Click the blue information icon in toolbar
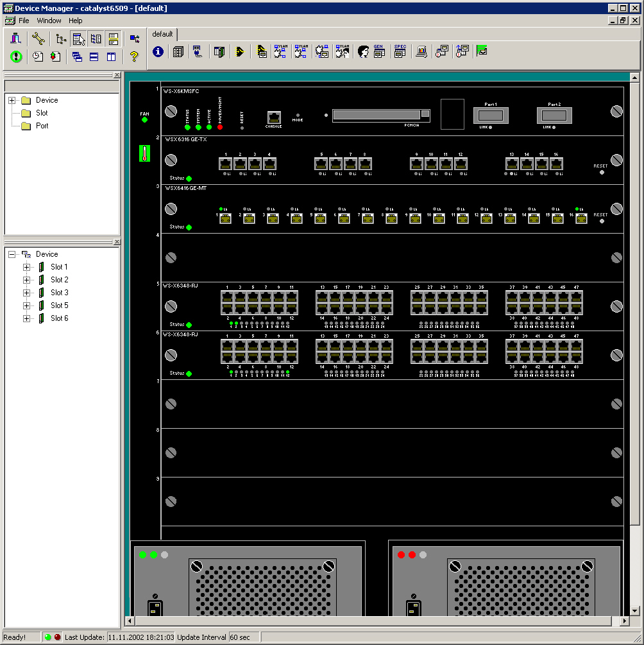Viewport: 644px width, 645px height. coord(158,52)
